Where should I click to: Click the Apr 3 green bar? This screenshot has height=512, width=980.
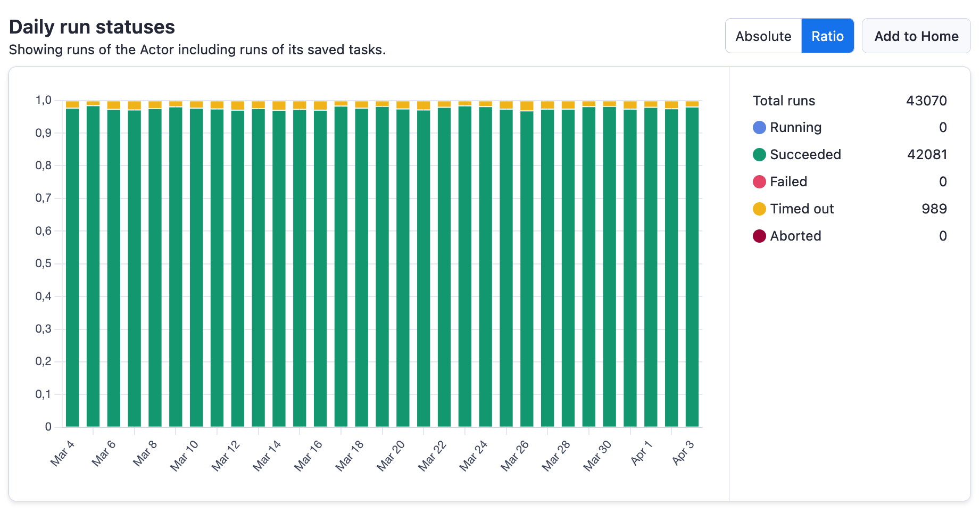[x=692, y=266]
